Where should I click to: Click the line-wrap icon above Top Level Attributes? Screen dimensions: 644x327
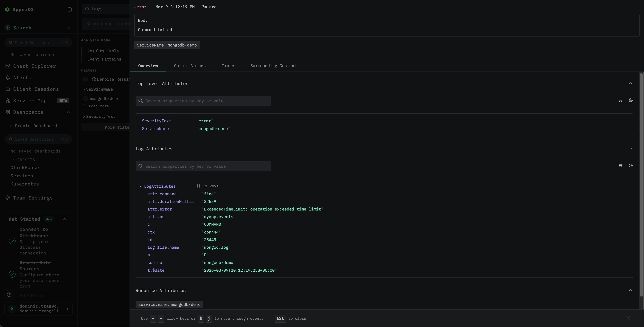pyautogui.click(x=621, y=100)
